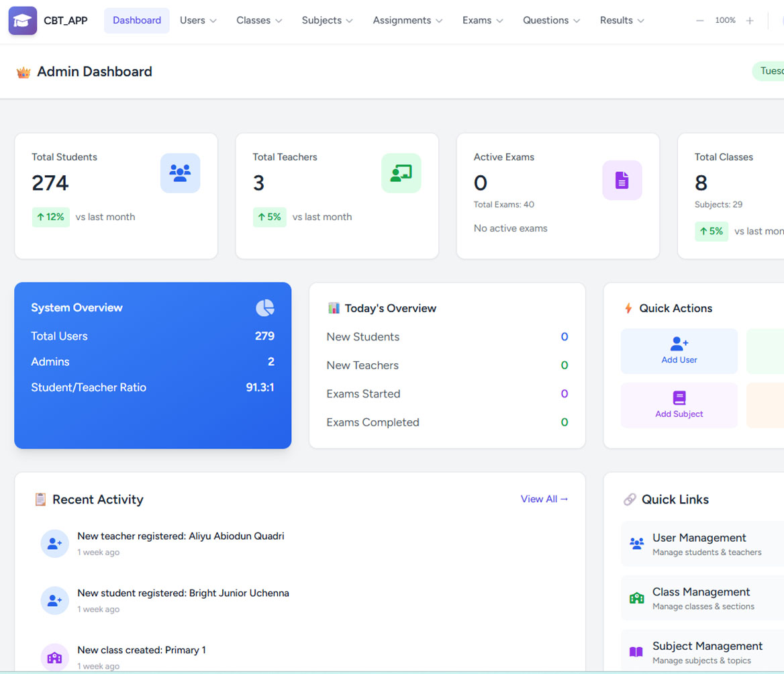The image size is (784, 674).
Task: Open the Subject Management quick link
Action: [706, 652]
